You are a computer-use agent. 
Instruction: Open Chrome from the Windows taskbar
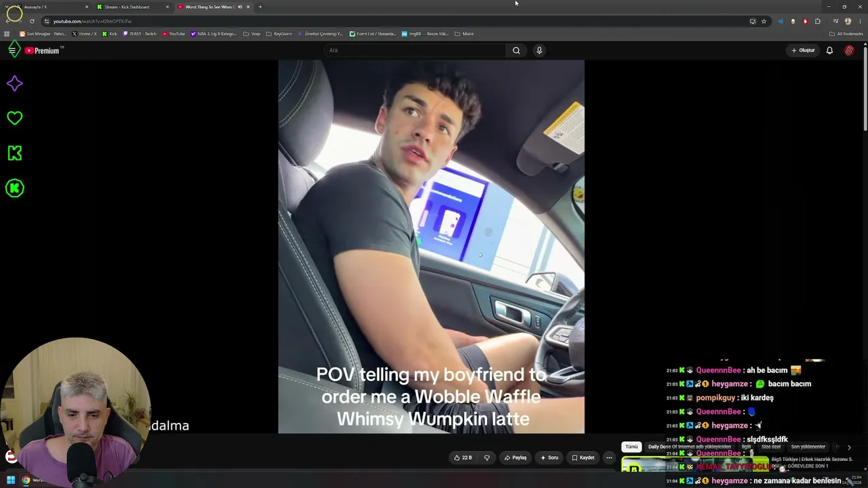(x=26, y=481)
